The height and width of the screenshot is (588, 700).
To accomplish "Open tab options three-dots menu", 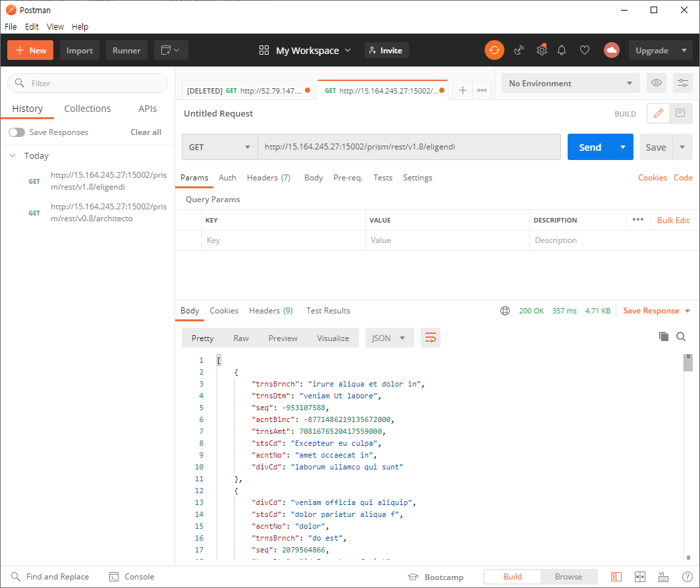I will pyautogui.click(x=481, y=90).
